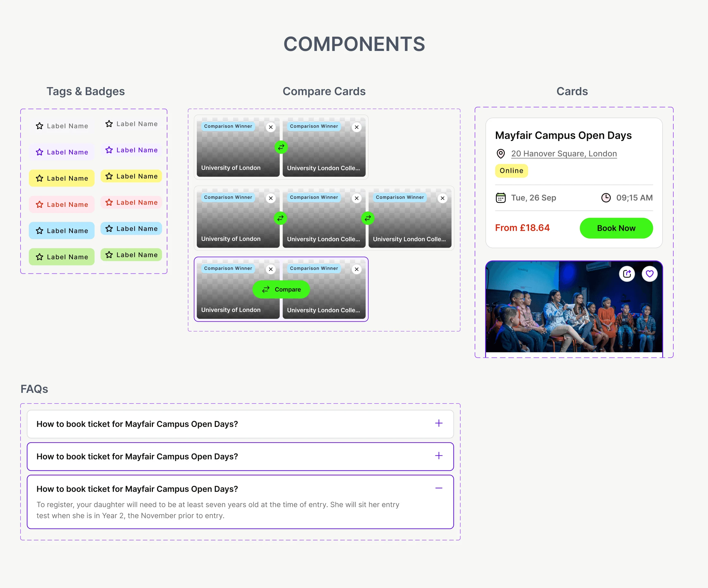Click the star icon in the small gray Label Name tag
Screen dimensions: 708x588
coord(109,124)
